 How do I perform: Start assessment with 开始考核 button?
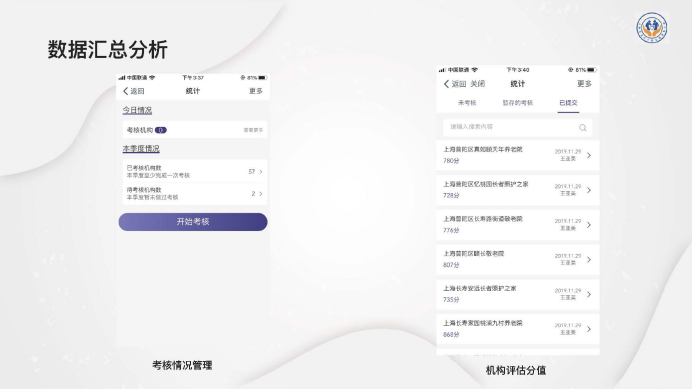193,222
